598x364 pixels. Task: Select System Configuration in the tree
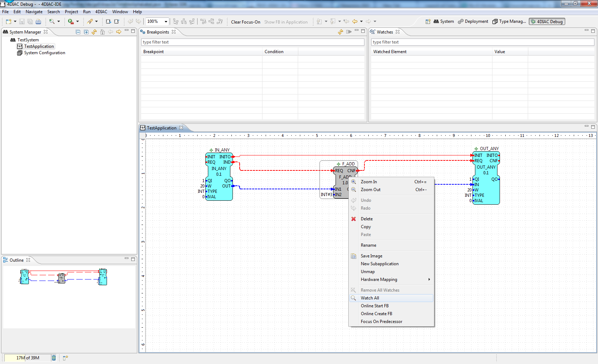[45, 53]
